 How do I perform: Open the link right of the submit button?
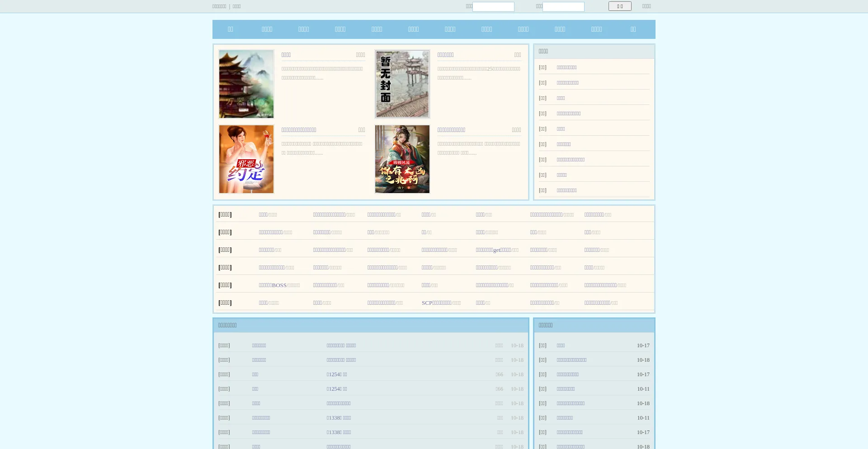[x=646, y=6]
